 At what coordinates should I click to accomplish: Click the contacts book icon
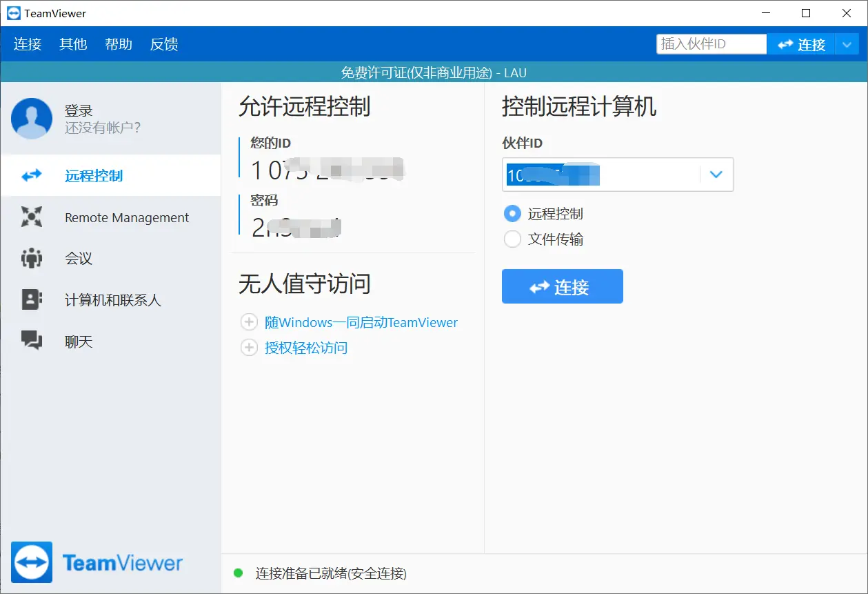(32, 299)
